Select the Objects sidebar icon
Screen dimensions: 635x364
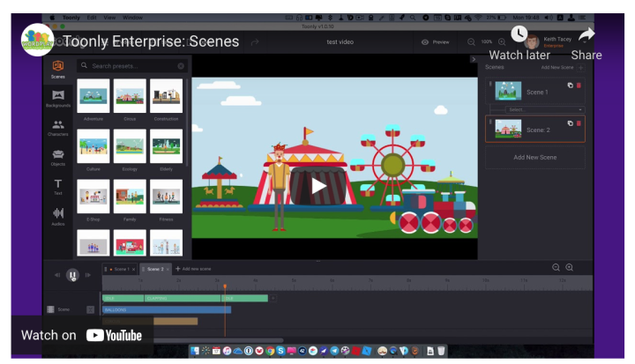[58, 156]
